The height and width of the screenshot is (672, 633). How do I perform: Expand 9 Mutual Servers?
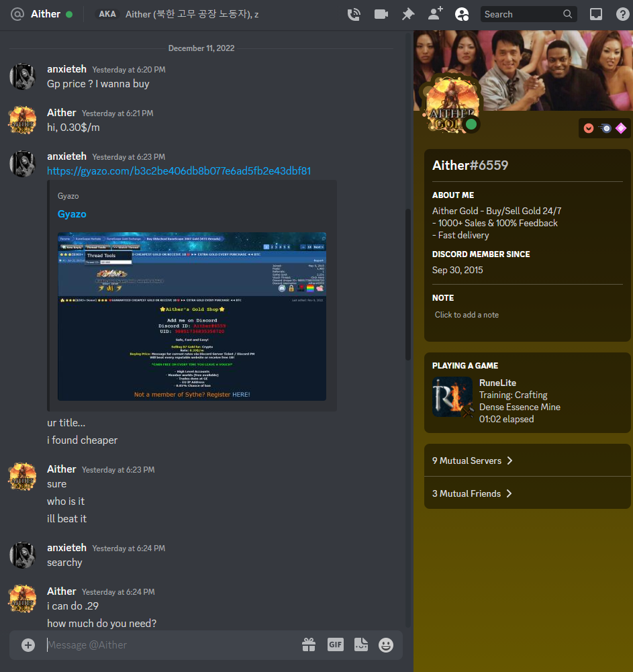[x=527, y=461]
